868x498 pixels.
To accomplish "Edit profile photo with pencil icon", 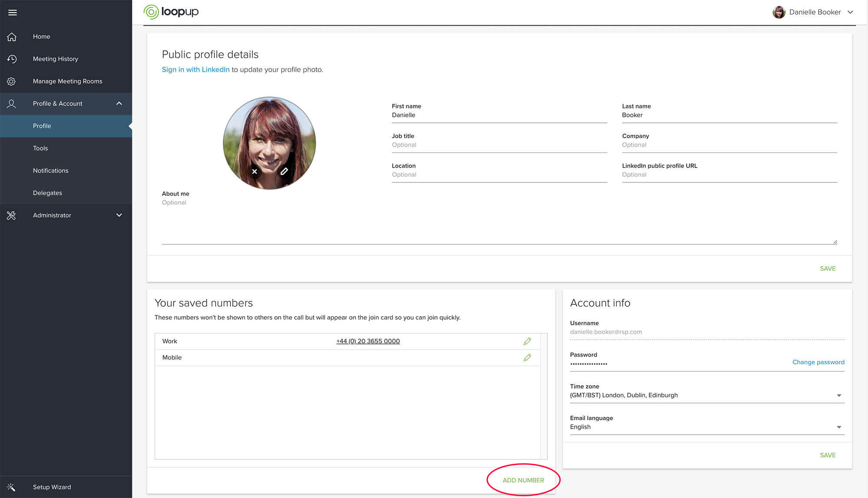I will [x=284, y=171].
